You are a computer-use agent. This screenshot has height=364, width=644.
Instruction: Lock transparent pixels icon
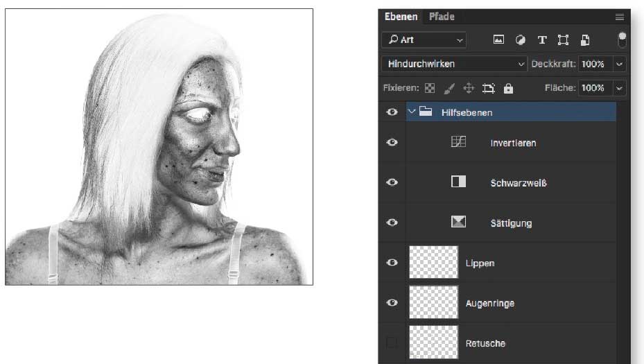(x=430, y=88)
